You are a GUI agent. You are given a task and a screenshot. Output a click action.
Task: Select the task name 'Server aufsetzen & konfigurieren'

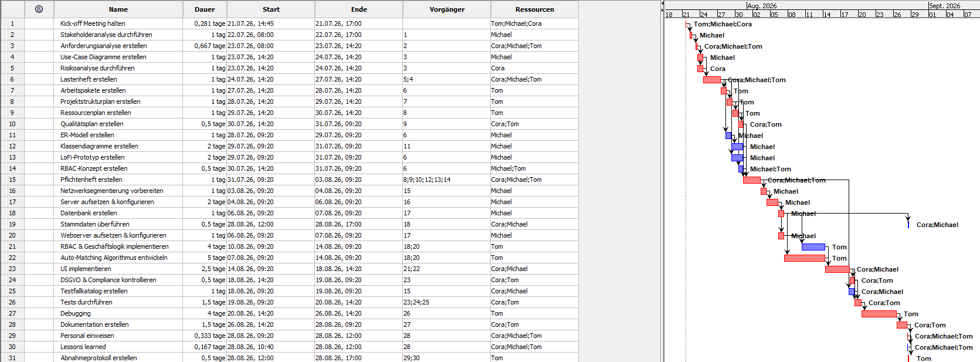107,202
